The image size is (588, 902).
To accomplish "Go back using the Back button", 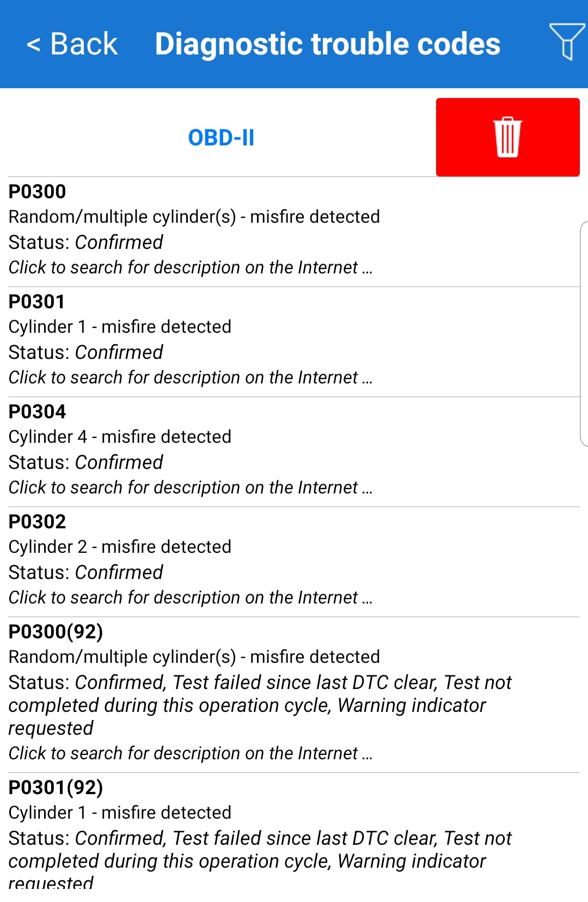I will point(72,44).
